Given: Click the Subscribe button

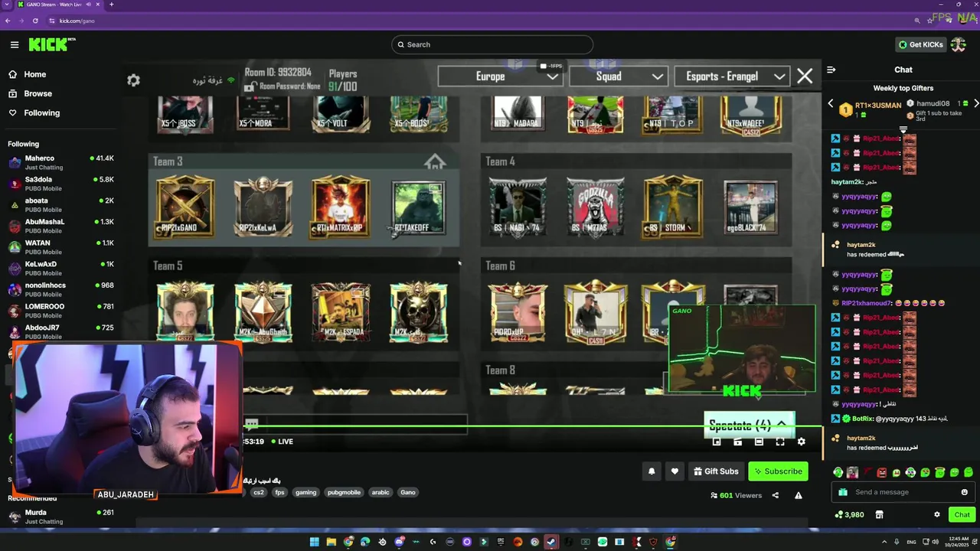Looking at the screenshot, I should point(778,471).
